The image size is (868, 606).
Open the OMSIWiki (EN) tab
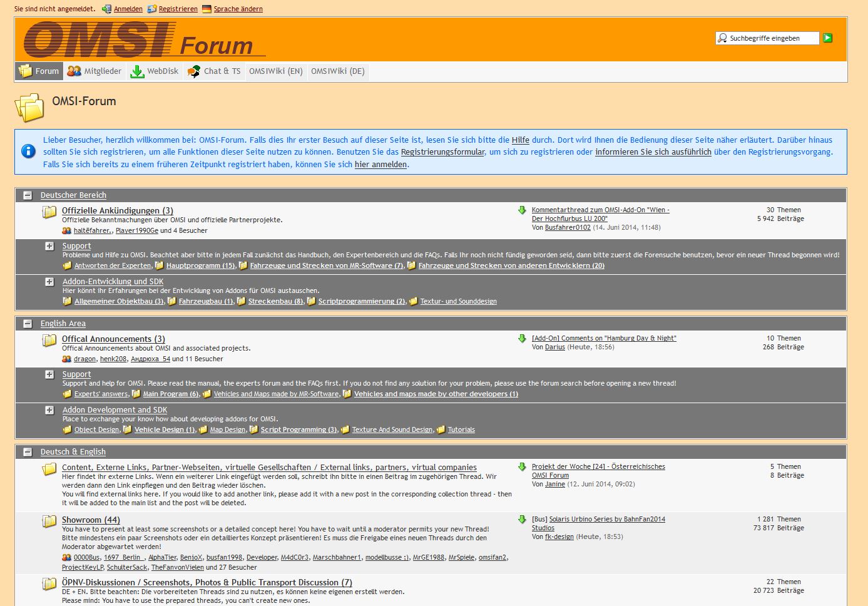[276, 71]
